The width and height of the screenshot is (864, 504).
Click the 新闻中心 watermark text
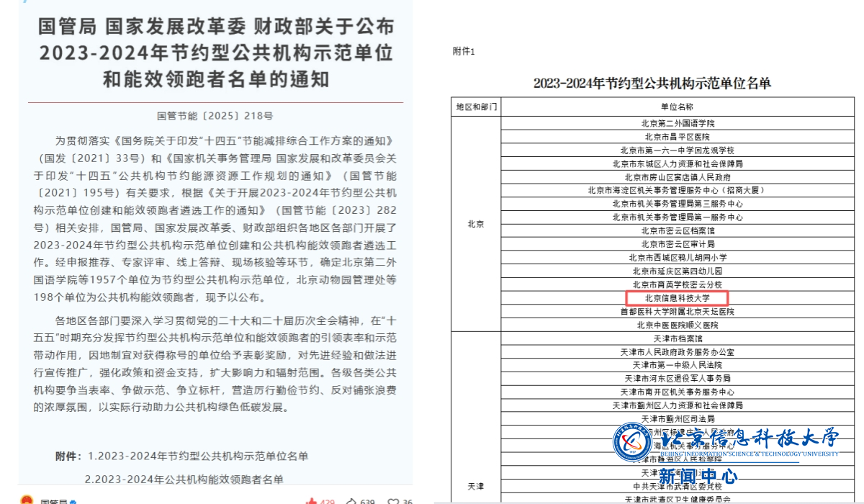[698, 476]
